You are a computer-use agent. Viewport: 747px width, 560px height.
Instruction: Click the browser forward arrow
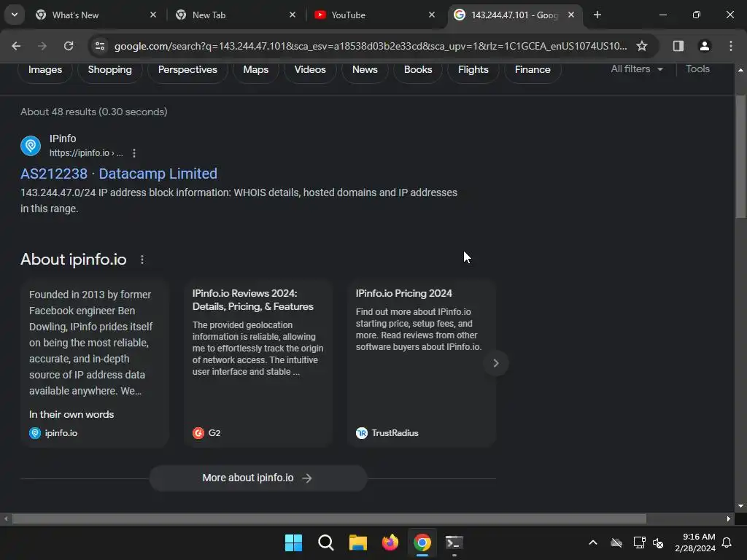pos(42,46)
